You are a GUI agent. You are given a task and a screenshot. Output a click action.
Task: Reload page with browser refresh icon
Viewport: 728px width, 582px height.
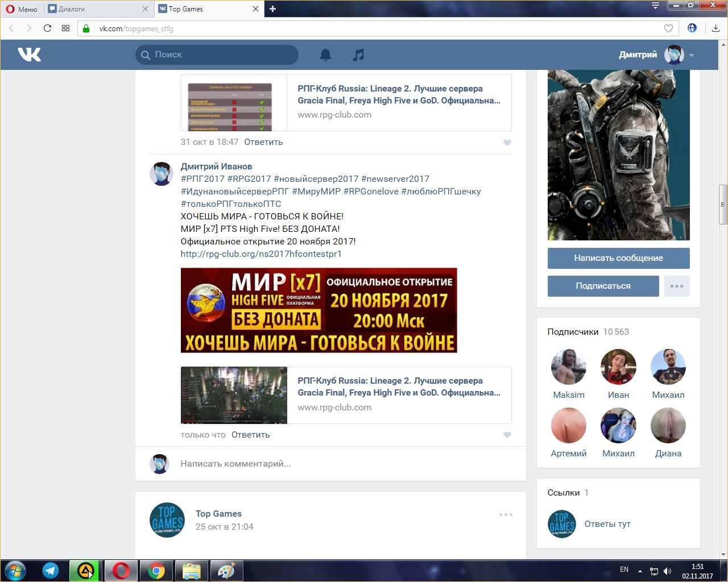click(47, 28)
